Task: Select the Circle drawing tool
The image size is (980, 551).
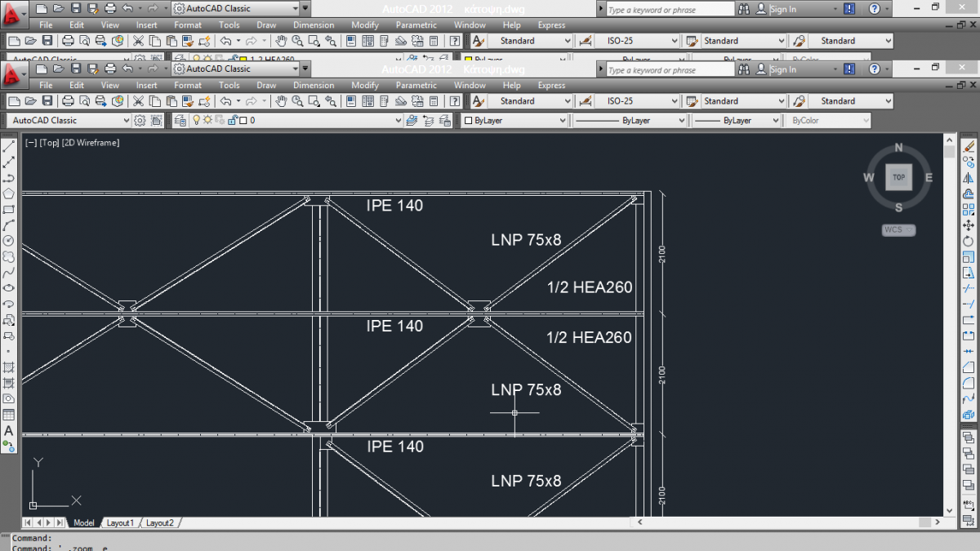Action: point(9,241)
